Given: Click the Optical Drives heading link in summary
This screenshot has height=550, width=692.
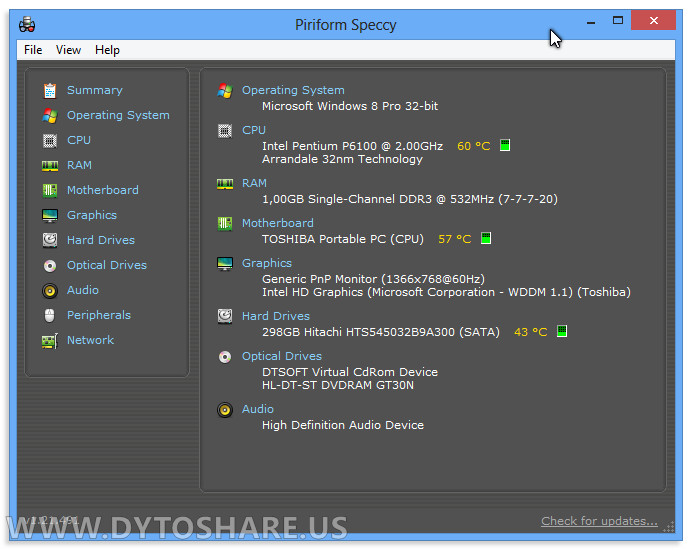Looking at the screenshot, I should (x=282, y=356).
